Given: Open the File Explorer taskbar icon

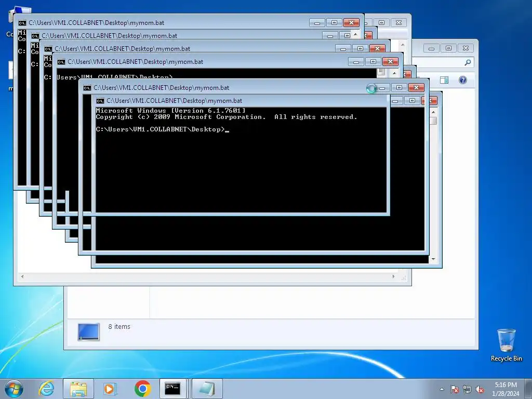Looking at the screenshot, I should point(78,389).
